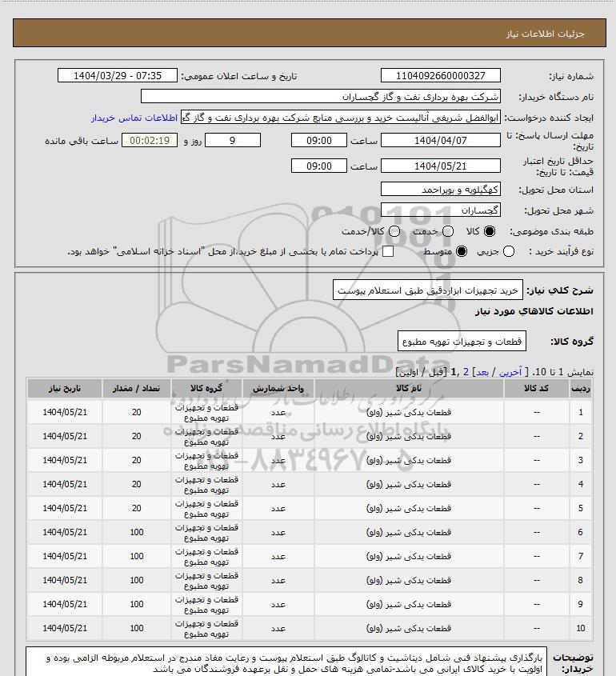Click the requester field ابوالفضل شریفی
The height and width of the screenshot is (676, 616).
[x=341, y=118]
